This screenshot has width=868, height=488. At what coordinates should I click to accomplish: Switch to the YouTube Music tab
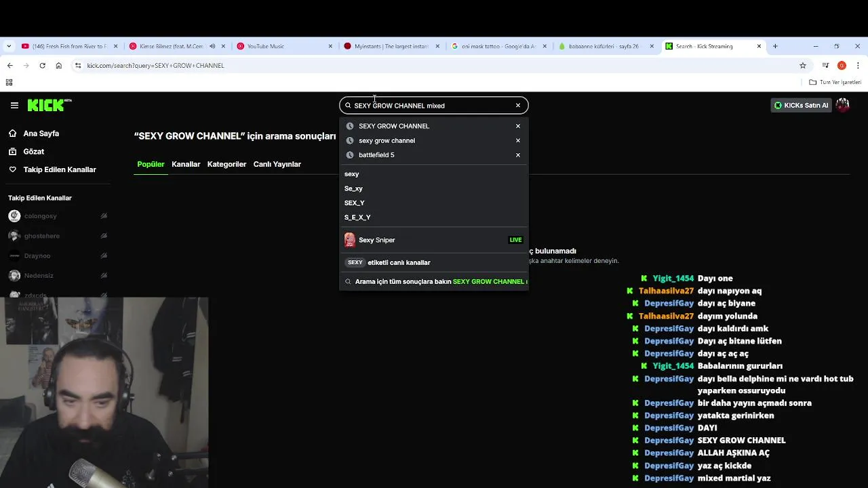click(x=284, y=46)
